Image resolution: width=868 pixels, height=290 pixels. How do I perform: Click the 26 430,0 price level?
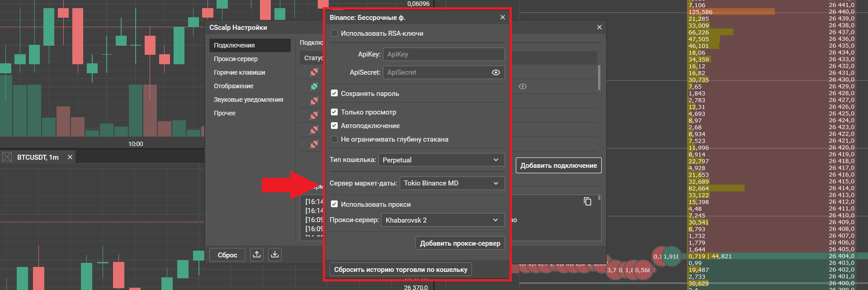point(841,80)
